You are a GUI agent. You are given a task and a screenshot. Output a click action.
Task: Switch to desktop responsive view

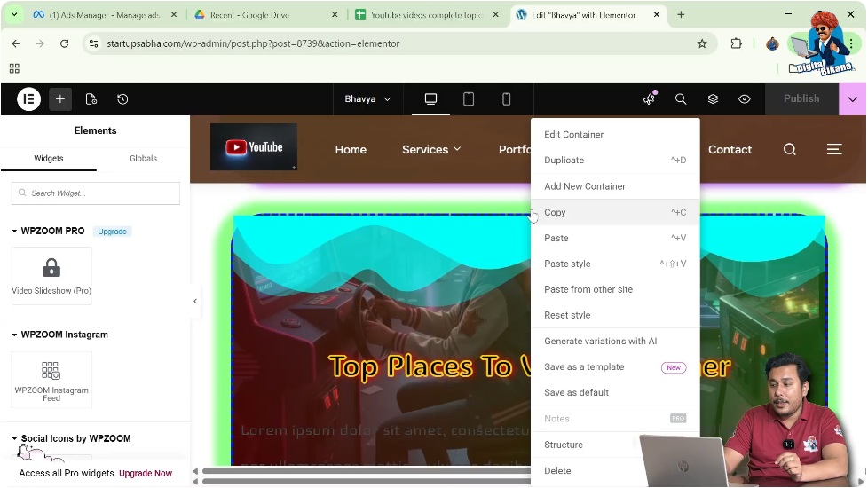(430, 99)
